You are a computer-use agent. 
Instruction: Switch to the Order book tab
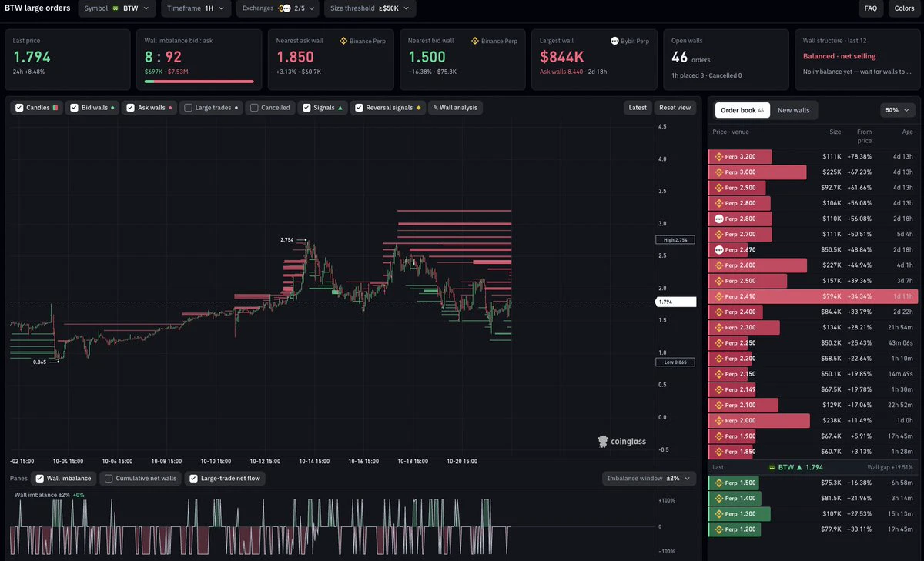pos(743,110)
